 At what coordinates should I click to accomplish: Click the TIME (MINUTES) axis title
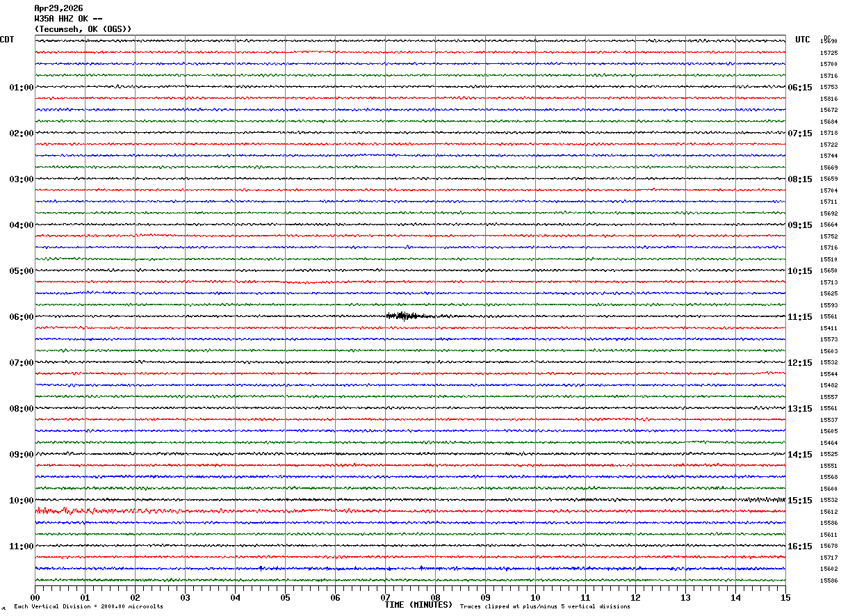coord(418,605)
